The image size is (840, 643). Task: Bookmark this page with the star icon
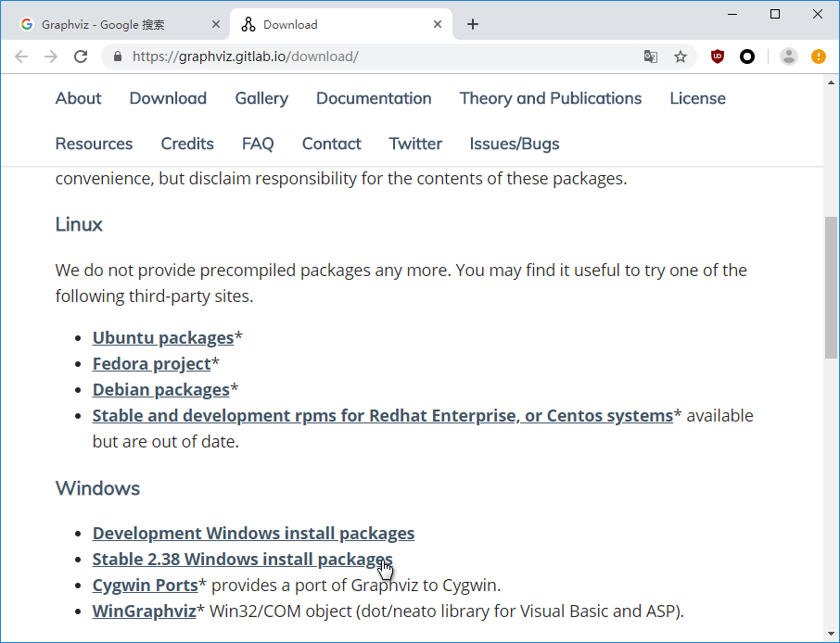click(681, 57)
